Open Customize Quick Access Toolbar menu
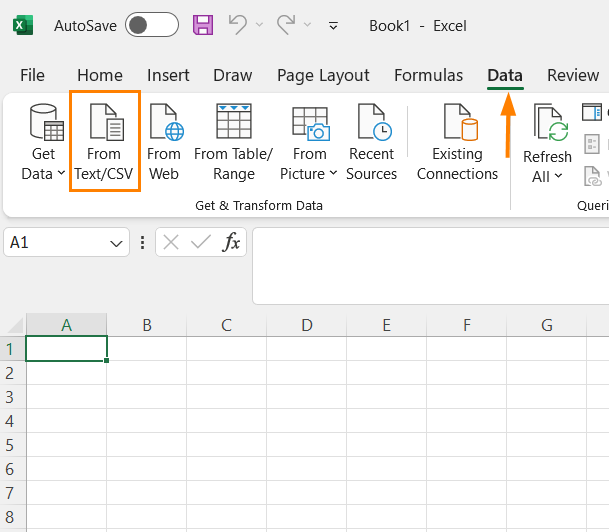 click(x=333, y=26)
